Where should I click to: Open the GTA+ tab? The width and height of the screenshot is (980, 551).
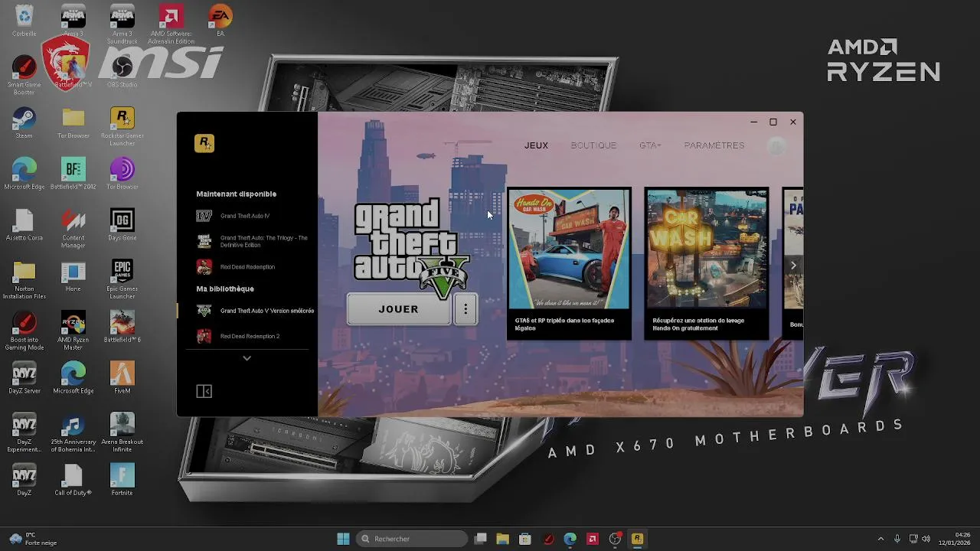(x=650, y=145)
